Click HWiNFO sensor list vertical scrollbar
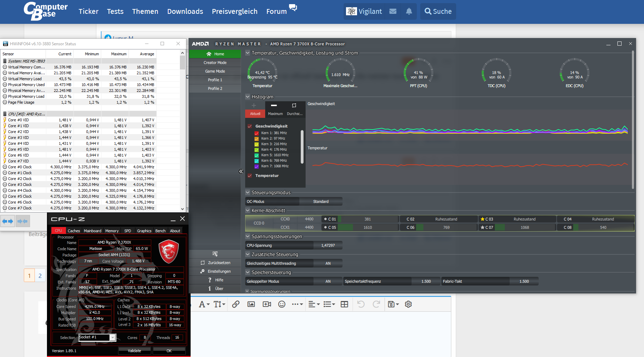The width and height of the screenshot is (644, 357). tap(182, 130)
